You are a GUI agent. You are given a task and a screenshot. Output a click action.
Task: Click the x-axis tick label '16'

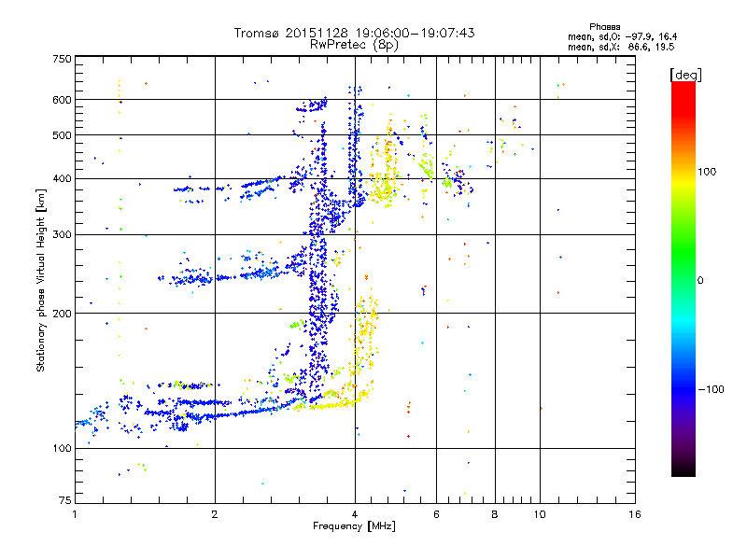point(635,514)
